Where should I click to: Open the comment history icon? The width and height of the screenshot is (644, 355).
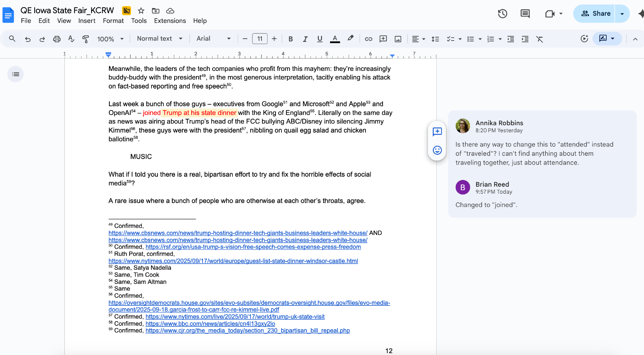(525, 14)
